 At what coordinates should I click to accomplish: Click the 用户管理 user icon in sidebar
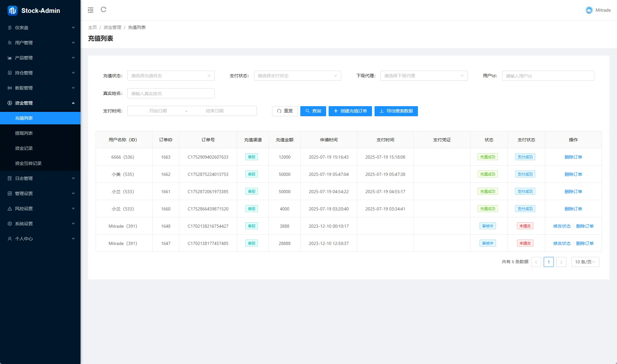point(10,43)
